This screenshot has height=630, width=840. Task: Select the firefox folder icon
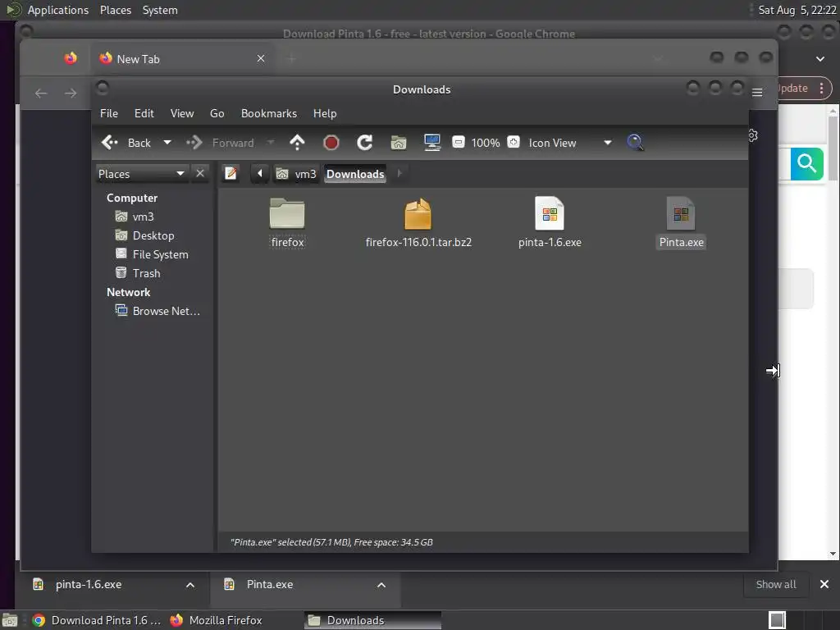[x=287, y=213]
